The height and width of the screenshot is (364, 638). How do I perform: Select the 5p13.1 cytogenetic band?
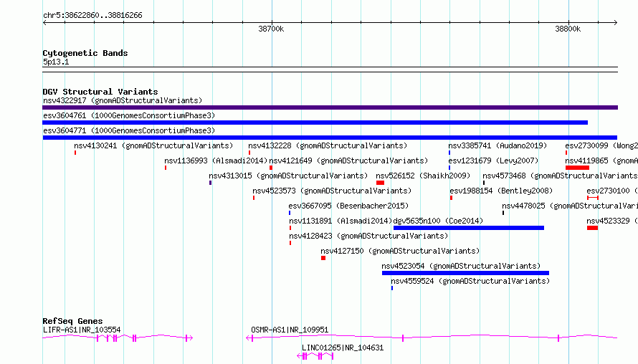pyautogui.click(x=330, y=70)
